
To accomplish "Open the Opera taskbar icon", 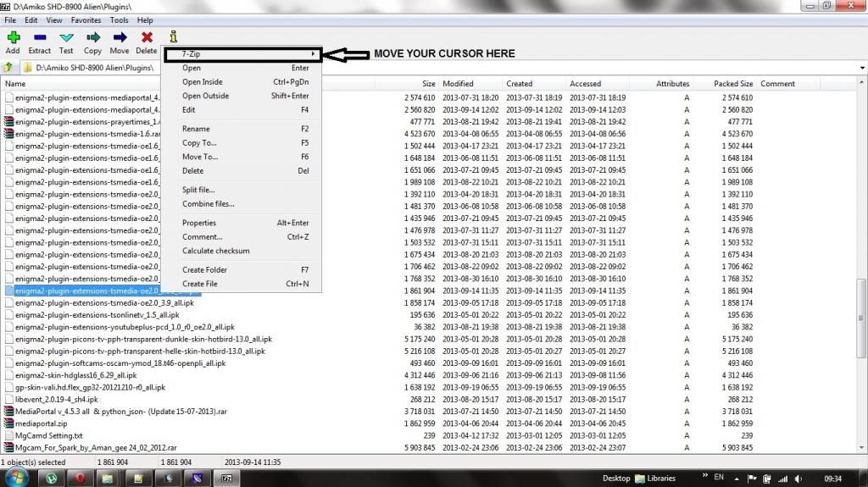I will [x=81, y=479].
